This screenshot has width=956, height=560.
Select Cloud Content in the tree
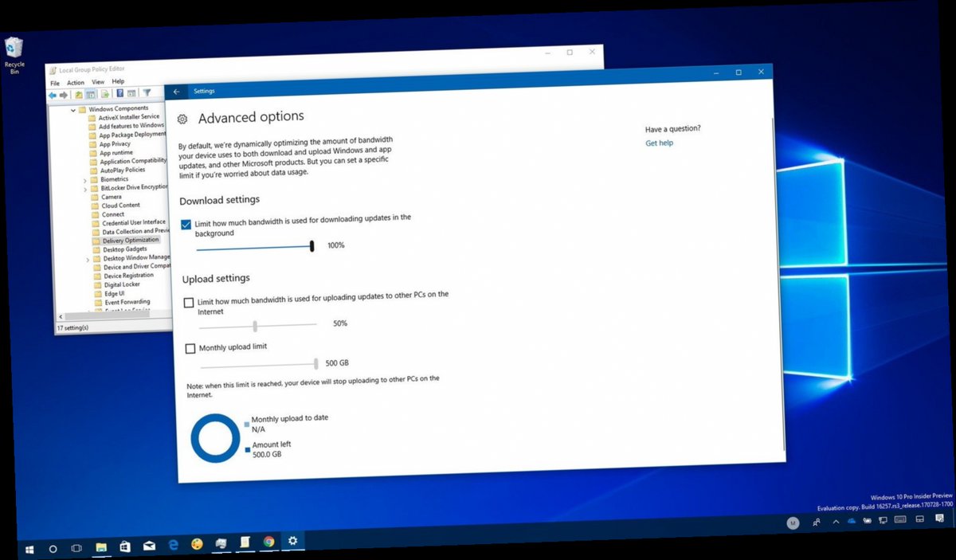click(121, 206)
